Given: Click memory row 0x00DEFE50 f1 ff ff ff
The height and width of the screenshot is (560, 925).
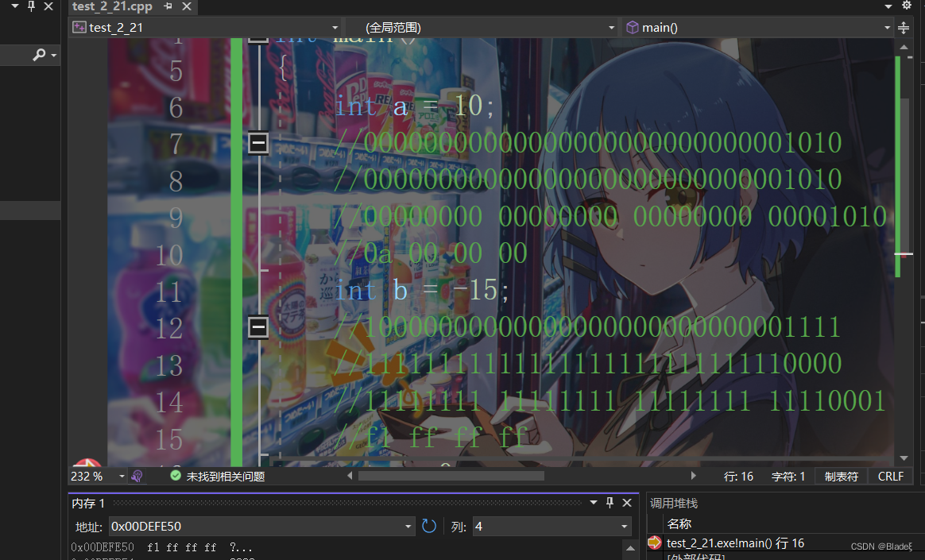Looking at the screenshot, I should point(161,547).
